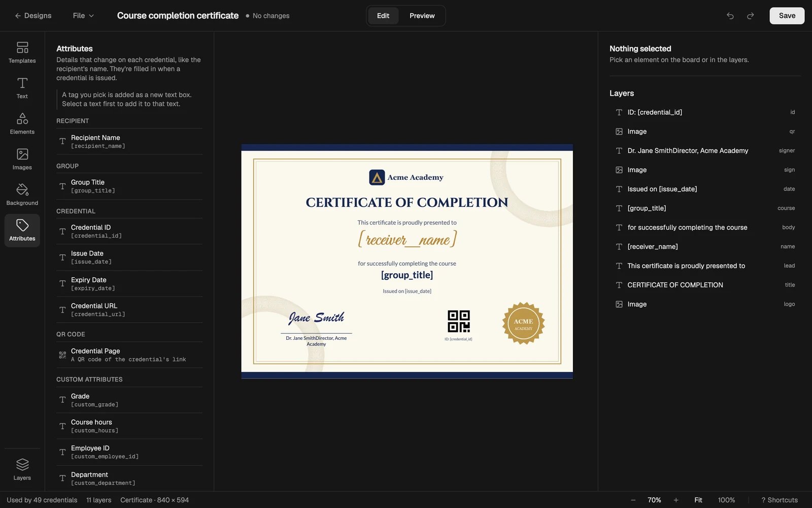This screenshot has height=508, width=812.
Task: Insert the Credential ID attribute
Action: 129,231
